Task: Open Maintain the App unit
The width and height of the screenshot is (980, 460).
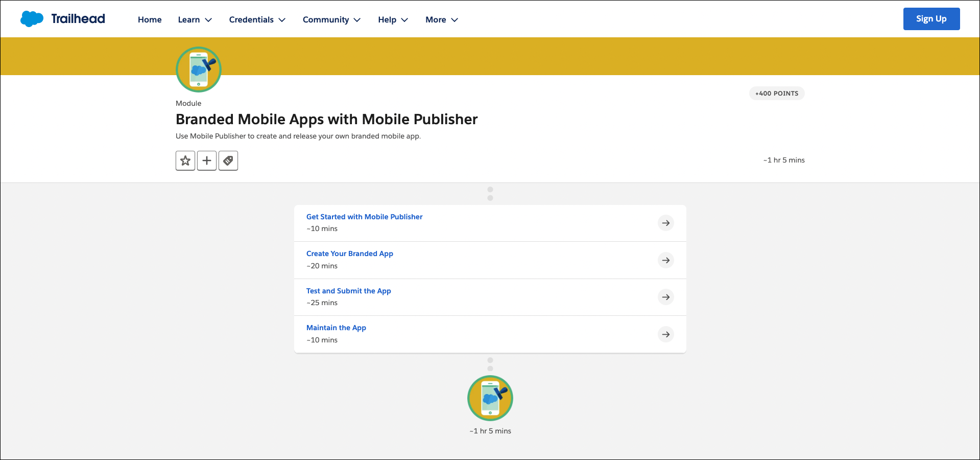Action: tap(336, 328)
